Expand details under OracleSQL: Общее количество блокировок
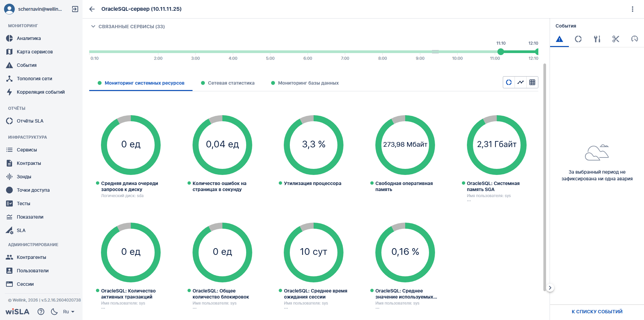This screenshot has height=320, width=644. [x=195, y=308]
